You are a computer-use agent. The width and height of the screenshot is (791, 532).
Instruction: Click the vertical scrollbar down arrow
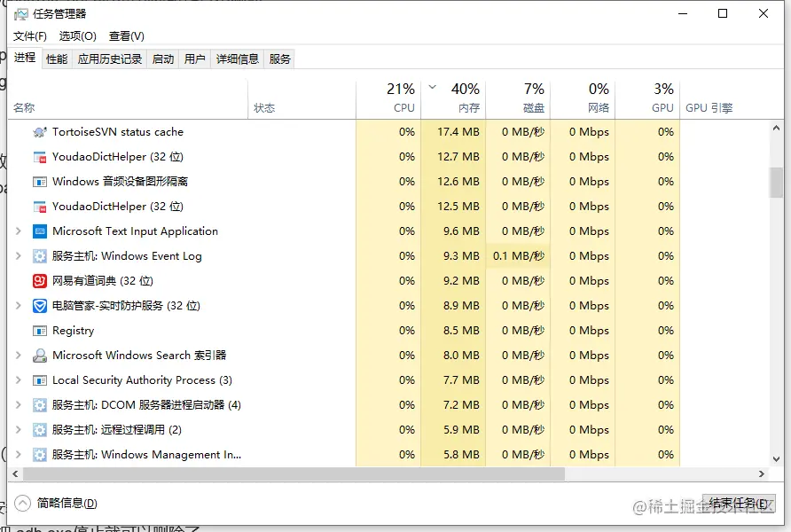[x=777, y=459]
